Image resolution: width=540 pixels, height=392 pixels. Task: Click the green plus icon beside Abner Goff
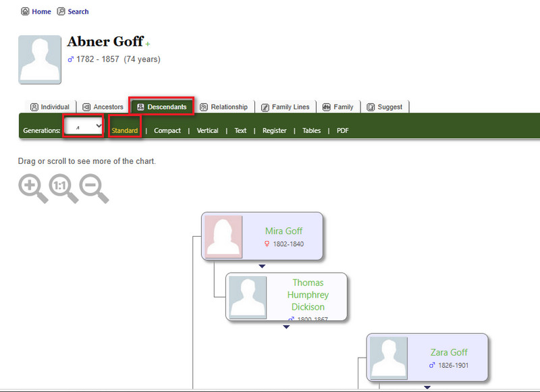148,45
